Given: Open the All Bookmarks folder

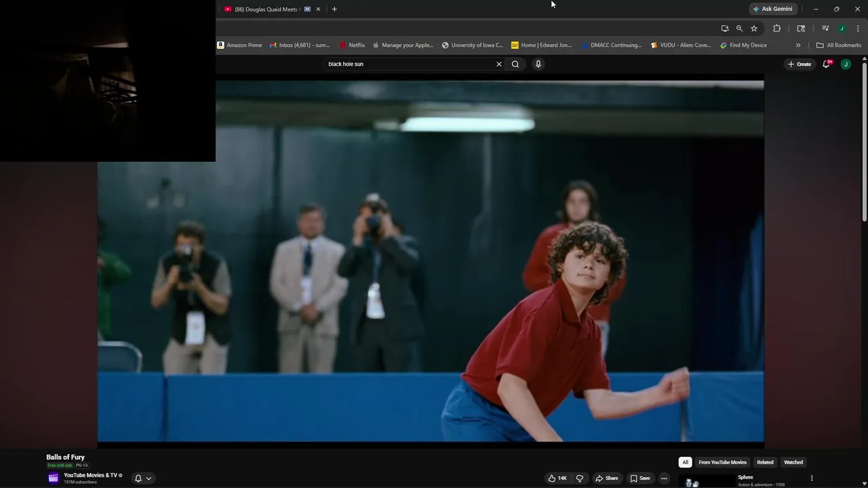Looking at the screenshot, I should tap(839, 45).
